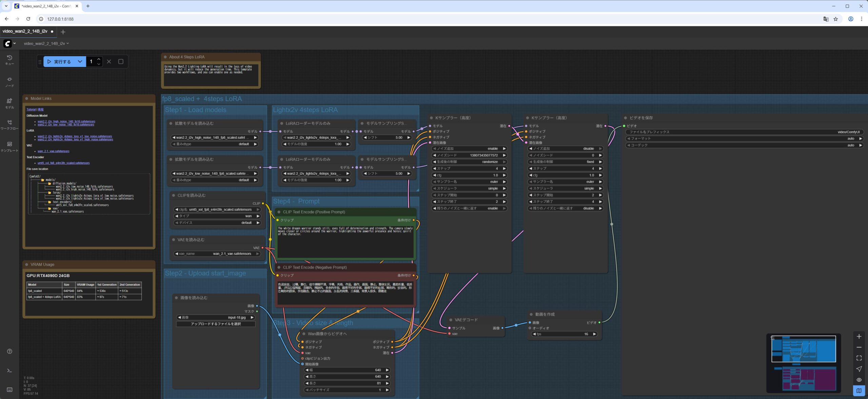Zoom out with the canvas minus icon

[x=859, y=347]
